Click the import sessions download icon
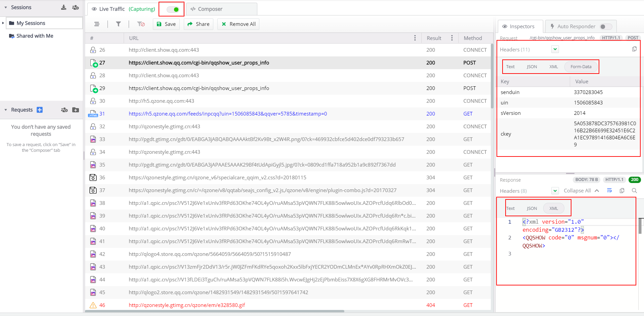The image size is (644, 316). click(63, 7)
